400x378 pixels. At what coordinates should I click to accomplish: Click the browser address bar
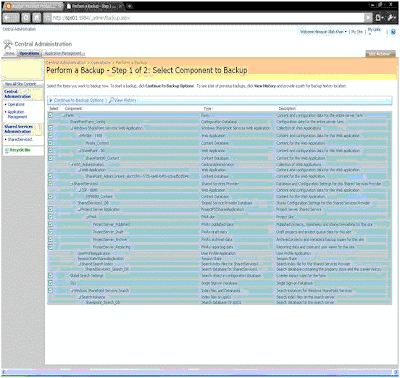coord(207,17)
